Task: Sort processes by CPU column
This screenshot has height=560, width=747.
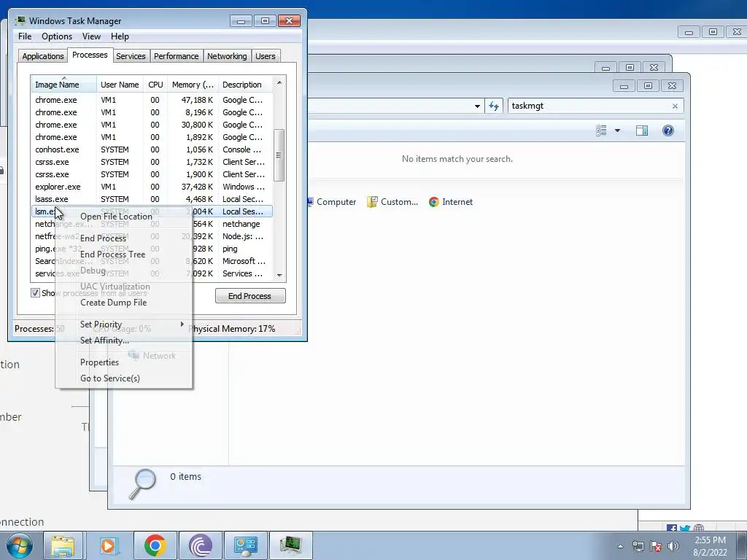Action: tap(155, 85)
